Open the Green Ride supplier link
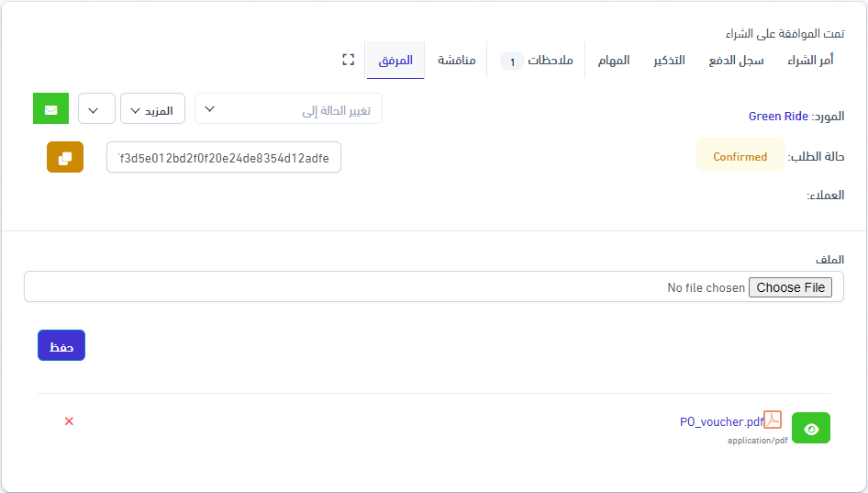 click(778, 117)
